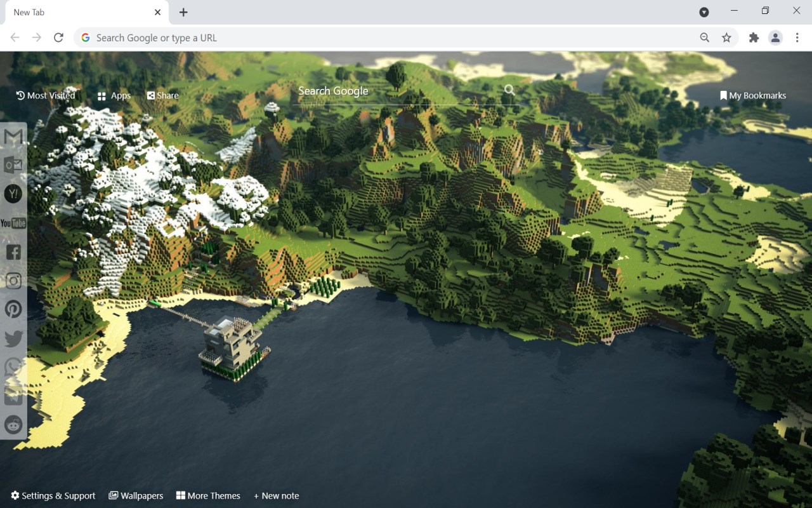Open Instagram from the sidebar
The height and width of the screenshot is (508, 812).
click(x=13, y=281)
